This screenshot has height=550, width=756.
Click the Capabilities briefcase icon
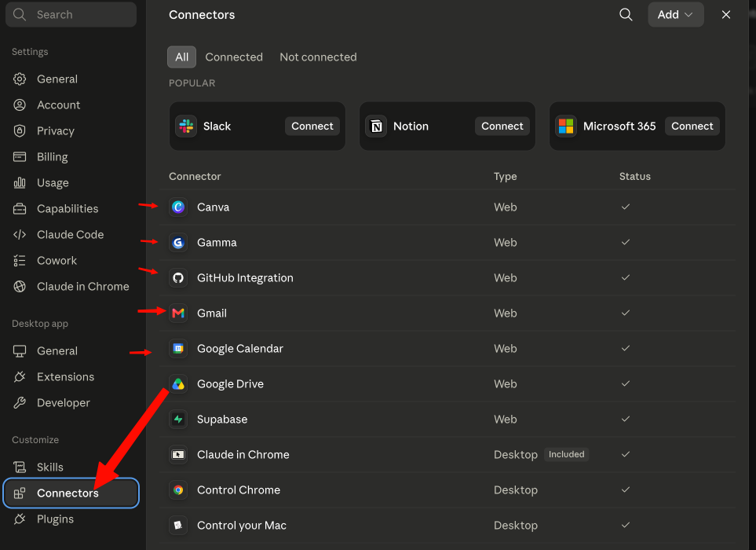pos(20,209)
